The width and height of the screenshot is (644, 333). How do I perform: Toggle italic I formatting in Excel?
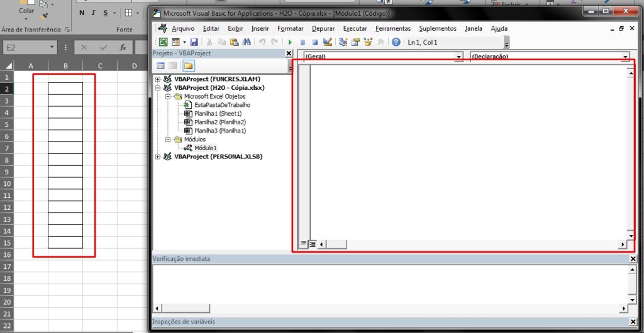click(93, 13)
